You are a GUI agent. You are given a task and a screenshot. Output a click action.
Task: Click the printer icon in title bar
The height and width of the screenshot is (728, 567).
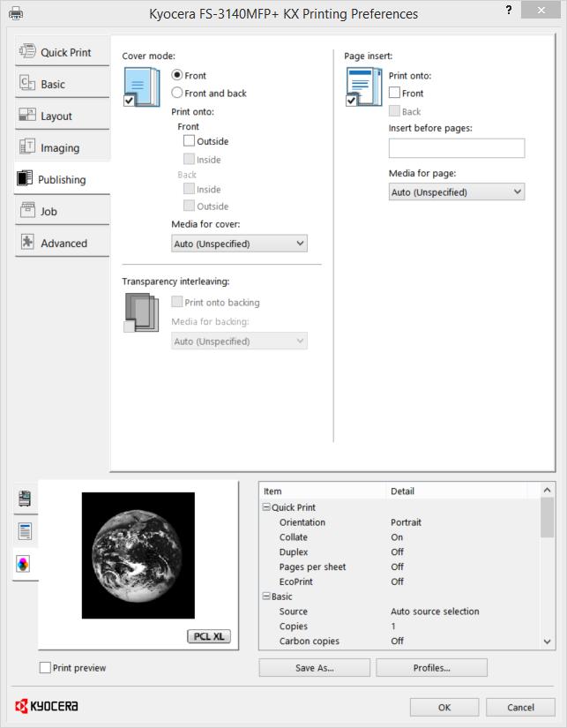tap(16, 13)
